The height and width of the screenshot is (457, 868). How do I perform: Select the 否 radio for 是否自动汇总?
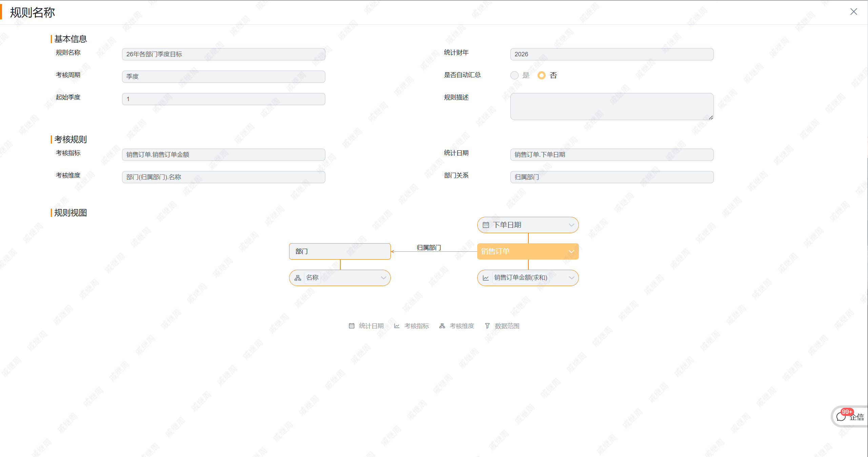pyautogui.click(x=542, y=75)
